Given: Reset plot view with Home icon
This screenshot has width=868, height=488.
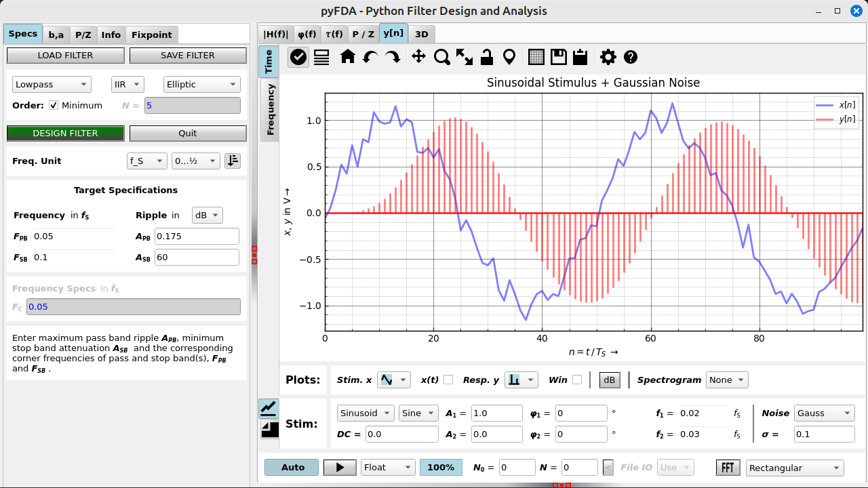Looking at the screenshot, I should pos(348,57).
